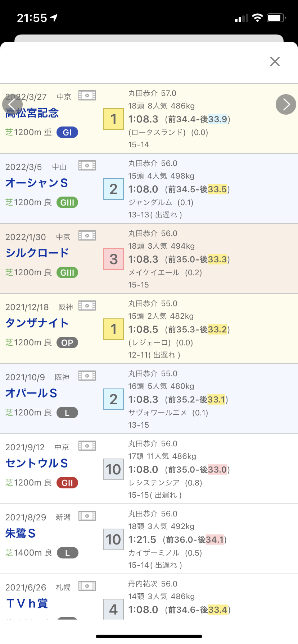Open the オーシャンS race link

click(37, 183)
